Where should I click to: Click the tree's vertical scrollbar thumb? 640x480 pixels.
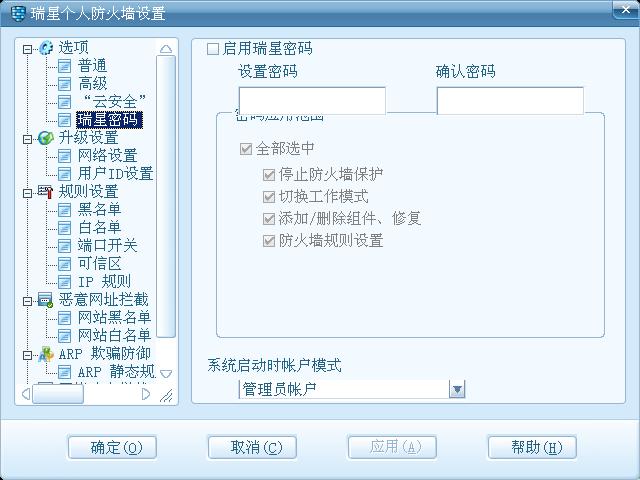[x=166, y=197]
